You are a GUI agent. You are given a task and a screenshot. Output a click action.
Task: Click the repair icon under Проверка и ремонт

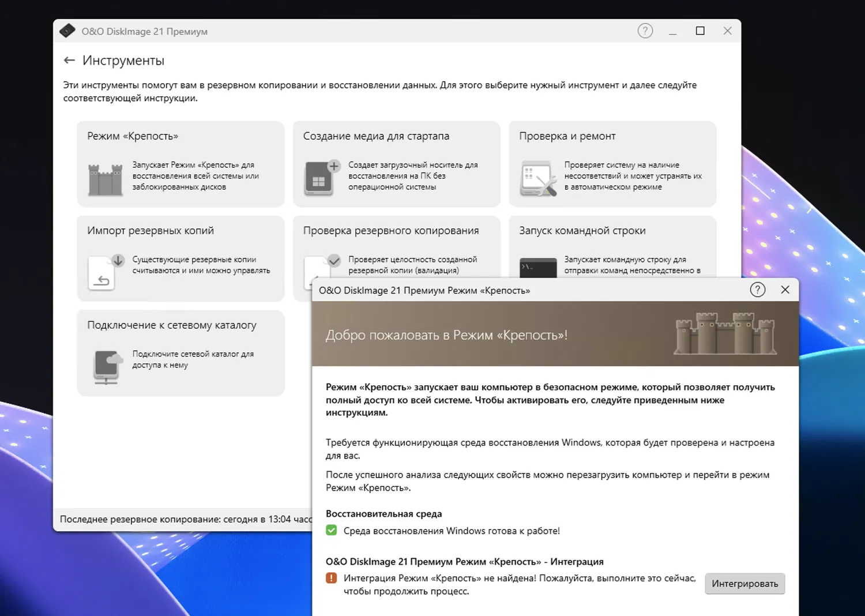pyautogui.click(x=538, y=179)
